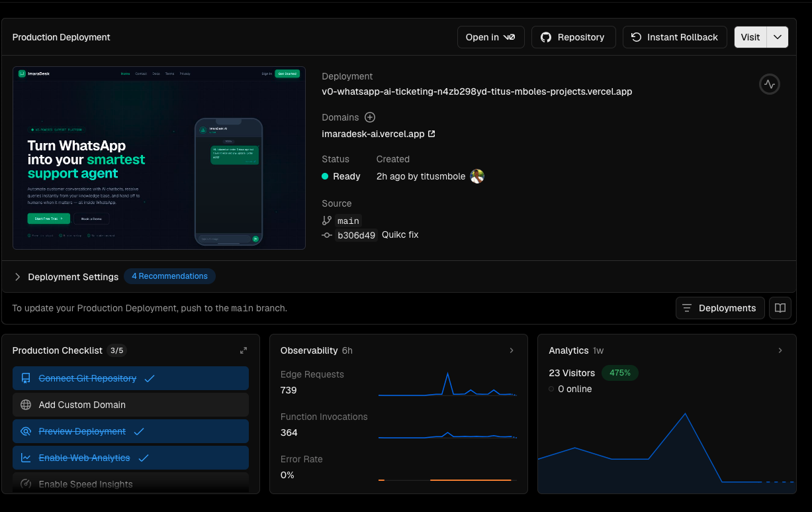The height and width of the screenshot is (512, 812).
Task: Open the docs book icon beside Deployments
Action: click(780, 308)
